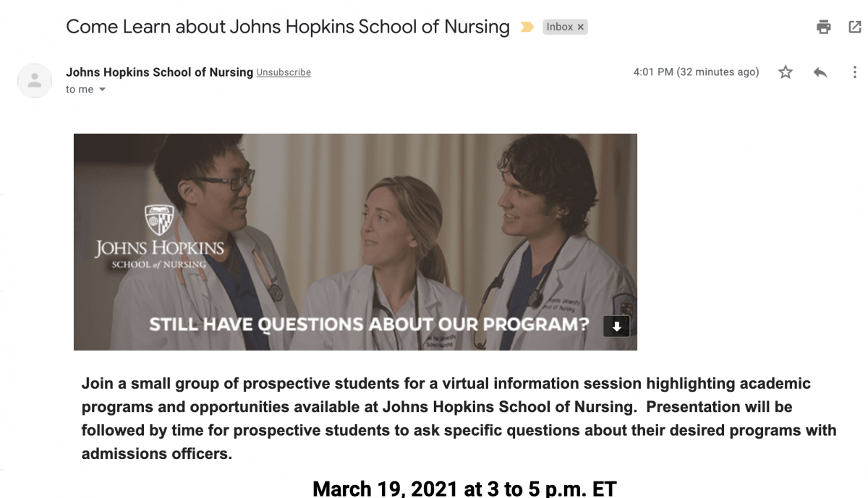
Task: Click the paragraph starting 'Join a small group'
Action: coord(459,419)
